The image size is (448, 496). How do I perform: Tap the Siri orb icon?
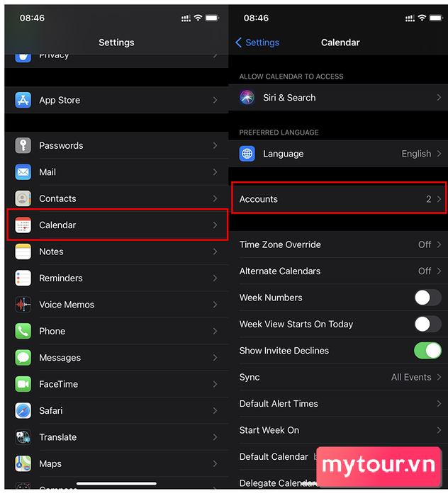(247, 98)
